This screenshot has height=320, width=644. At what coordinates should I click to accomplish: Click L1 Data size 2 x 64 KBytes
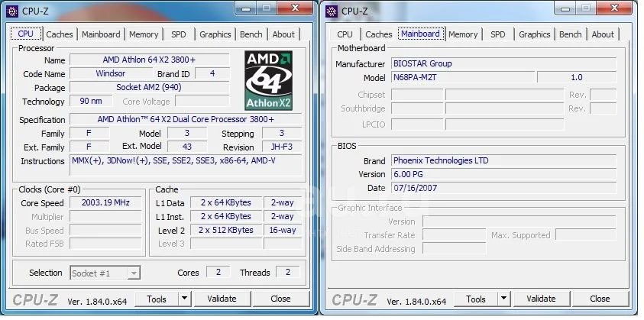pyautogui.click(x=226, y=202)
